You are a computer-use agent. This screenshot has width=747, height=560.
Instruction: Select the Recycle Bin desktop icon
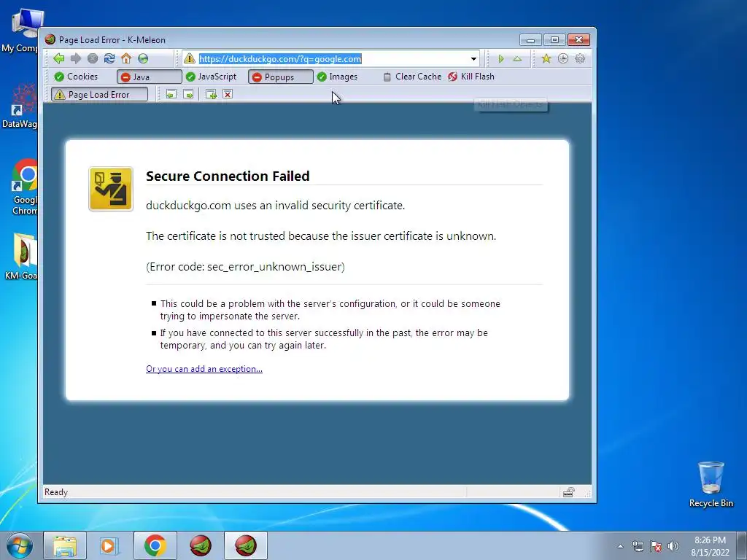pyautogui.click(x=711, y=484)
